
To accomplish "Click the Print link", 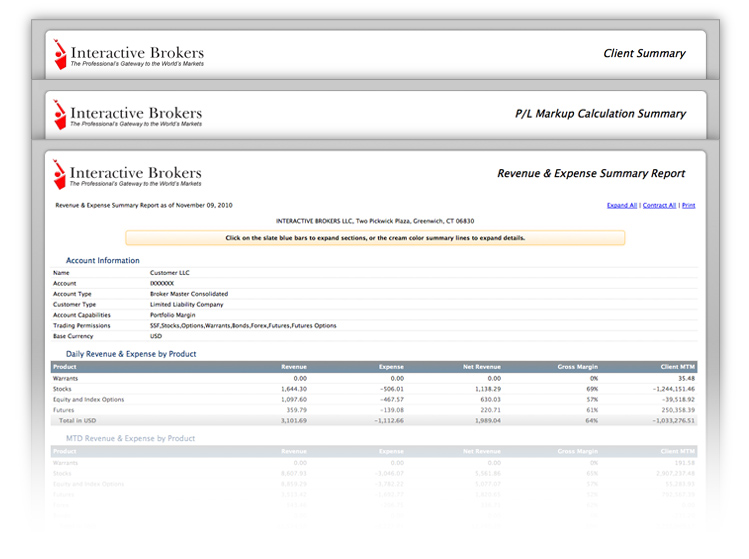I will pyautogui.click(x=688, y=205).
